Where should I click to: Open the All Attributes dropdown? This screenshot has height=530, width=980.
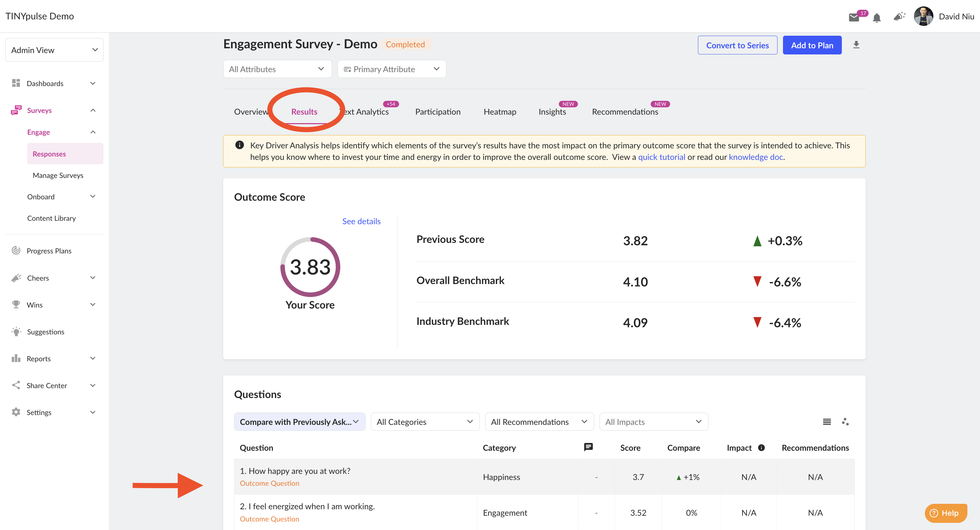(x=277, y=69)
